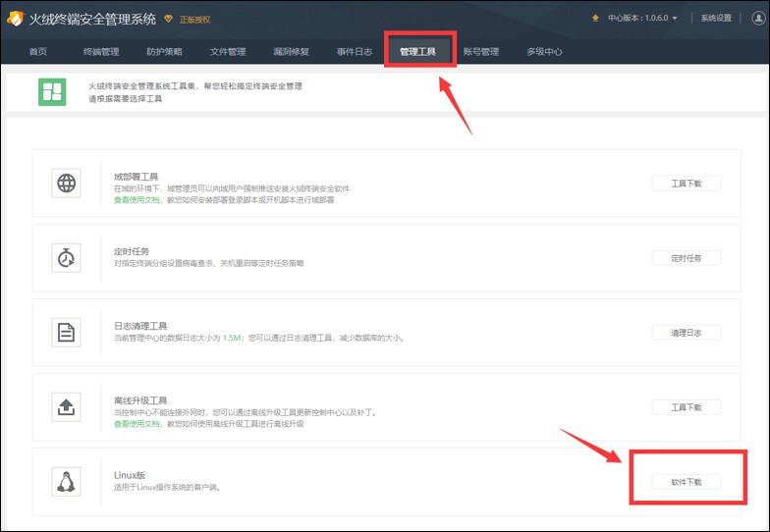Click the green tools grid icon
Image resolution: width=770 pixels, height=532 pixels.
[52, 92]
